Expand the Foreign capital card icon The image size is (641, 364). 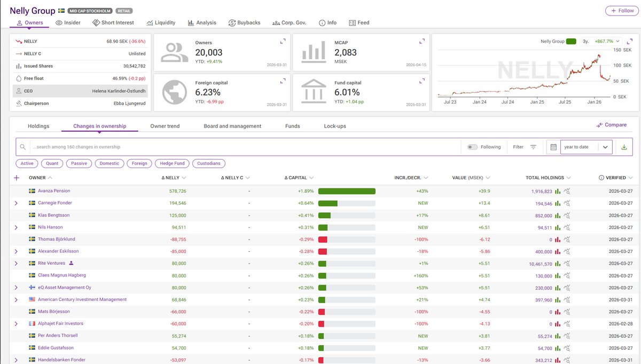[x=283, y=81]
